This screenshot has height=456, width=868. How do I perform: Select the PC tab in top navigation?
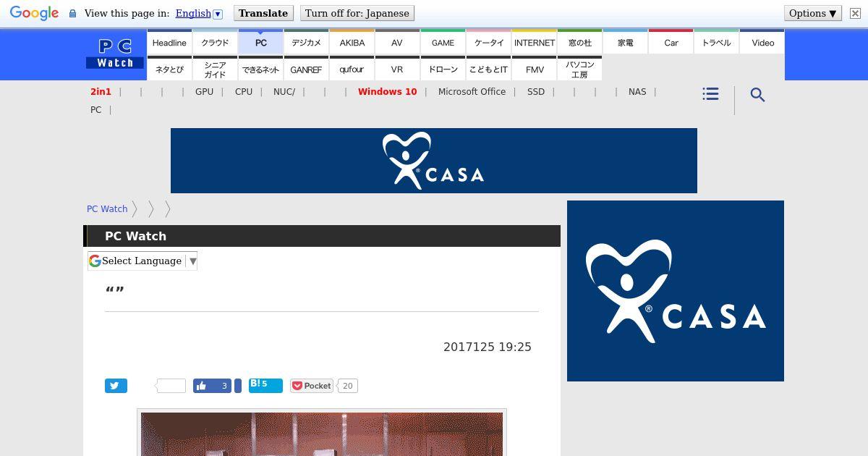(261, 42)
